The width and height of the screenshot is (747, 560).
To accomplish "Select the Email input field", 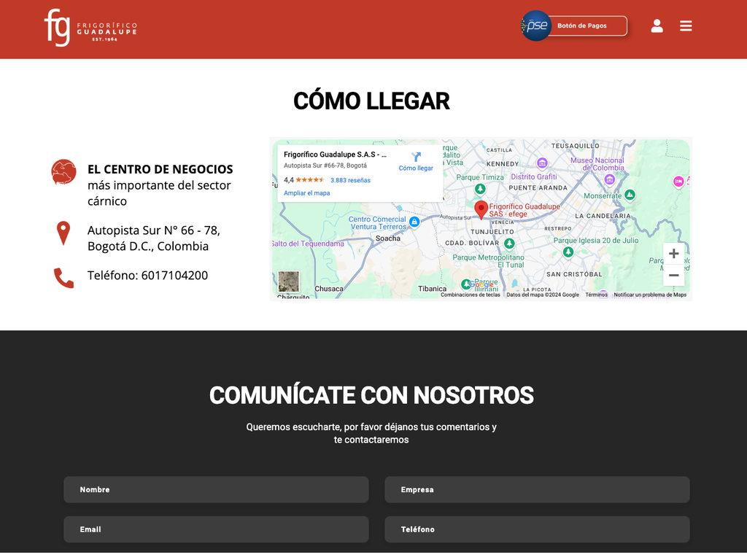I will tap(216, 529).
